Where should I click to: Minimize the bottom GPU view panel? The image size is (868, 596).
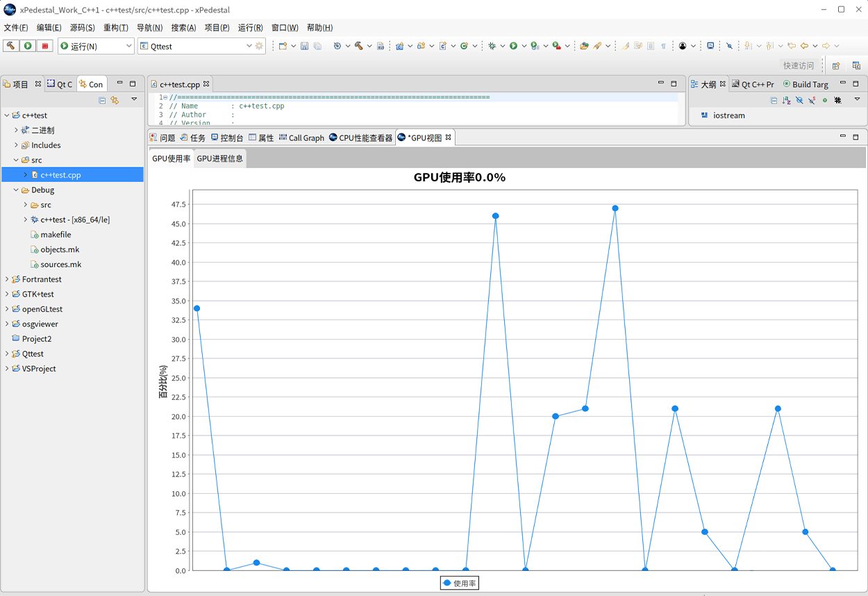tap(842, 137)
